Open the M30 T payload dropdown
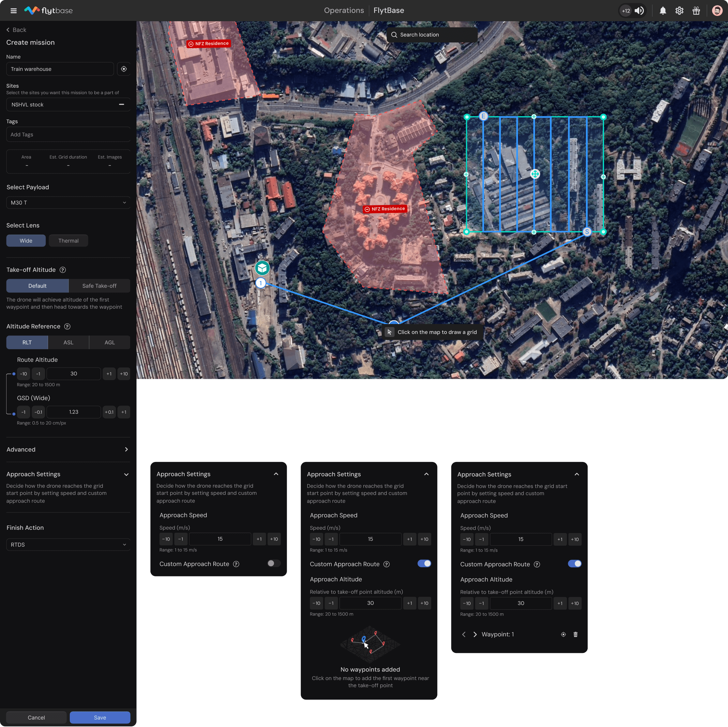 tap(68, 203)
